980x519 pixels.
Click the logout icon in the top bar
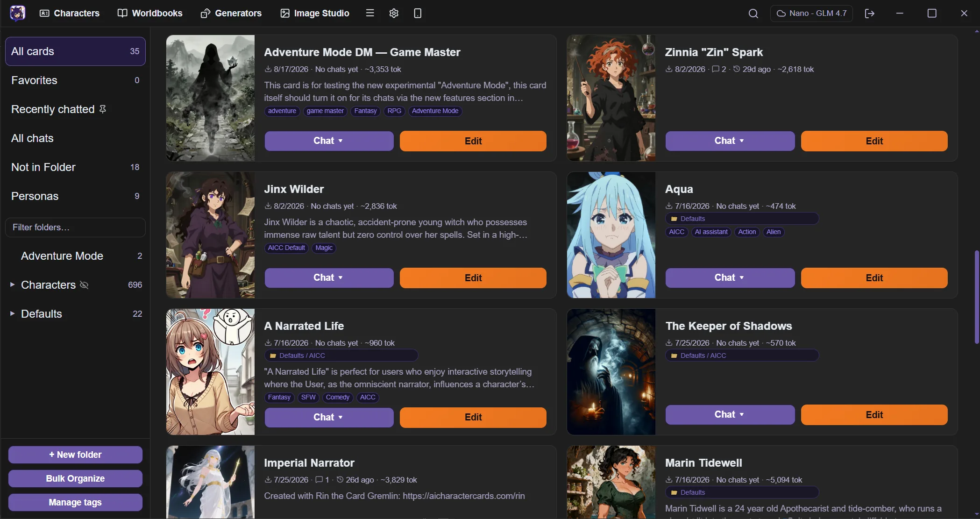coord(869,13)
